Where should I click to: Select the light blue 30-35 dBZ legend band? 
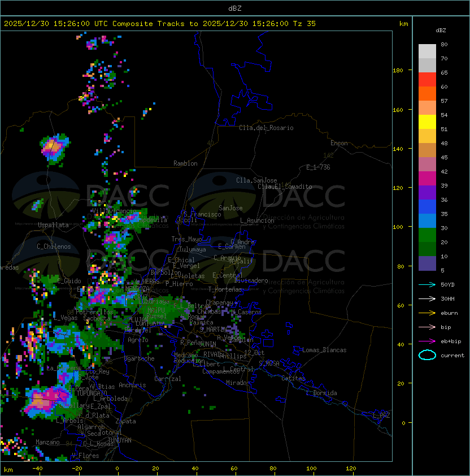[x=427, y=221]
